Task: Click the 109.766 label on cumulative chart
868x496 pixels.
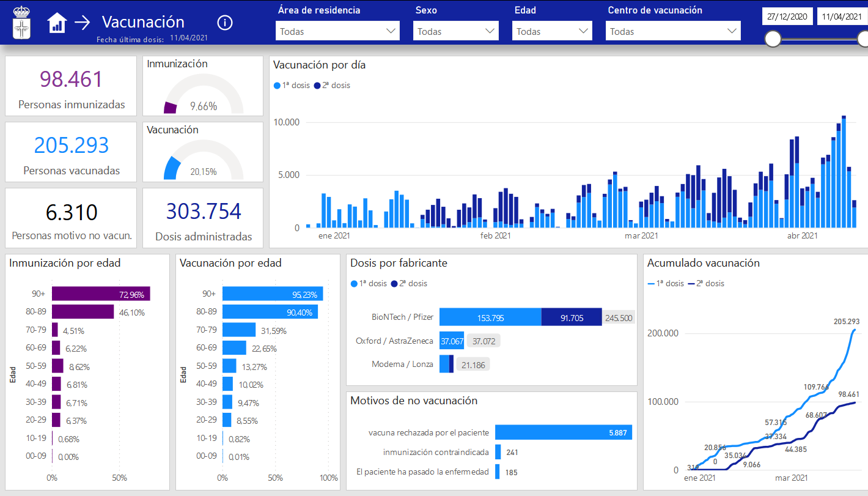Action: (x=816, y=387)
